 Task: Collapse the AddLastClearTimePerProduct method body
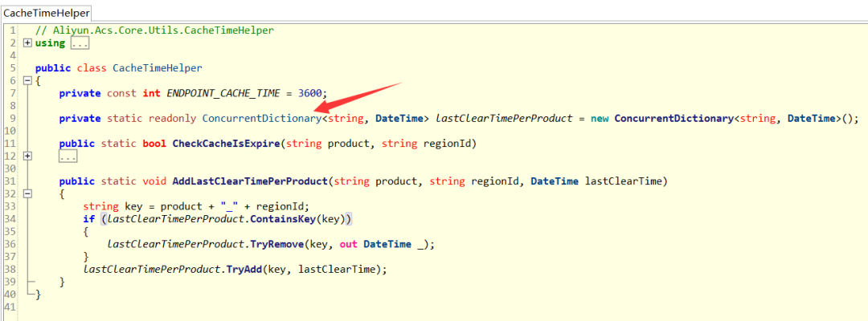27,194
